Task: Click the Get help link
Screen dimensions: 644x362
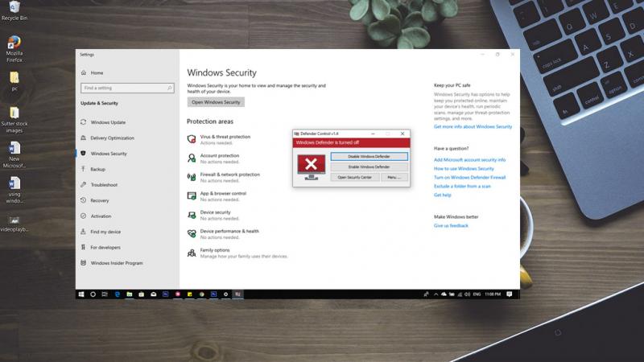Action: pyautogui.click(x=442, y=195)
